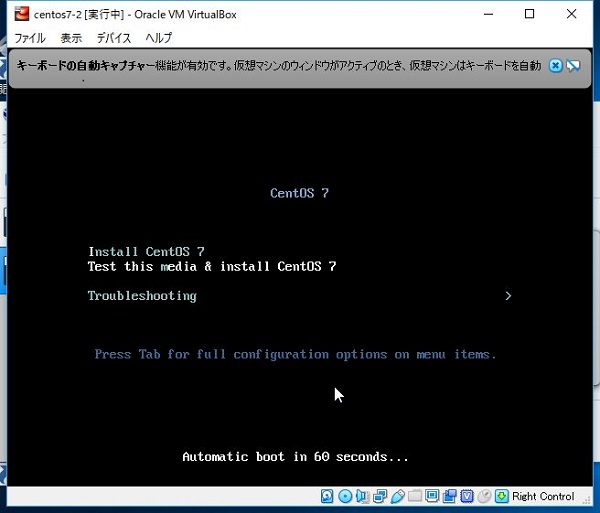Open the ヘルプ menu

159,38
